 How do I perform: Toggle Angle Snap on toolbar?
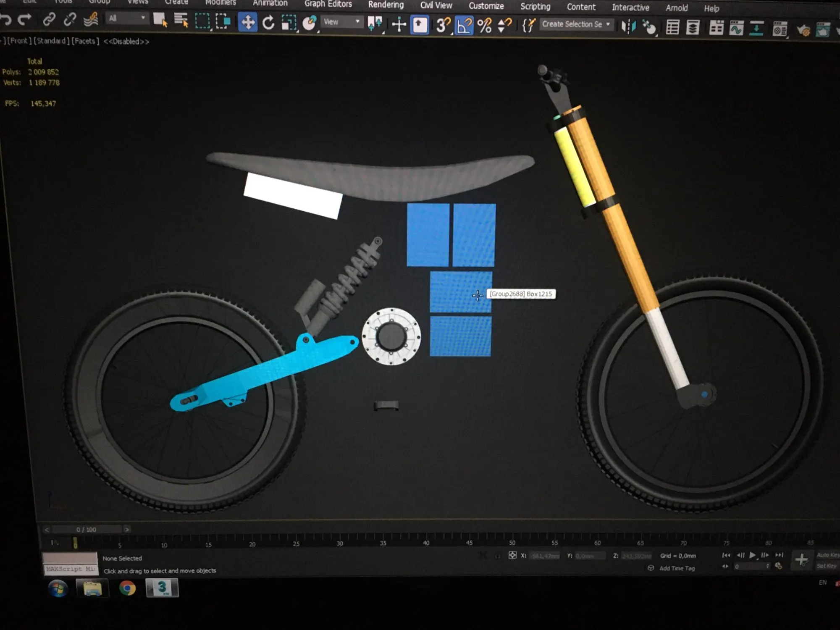coord(464,26)
